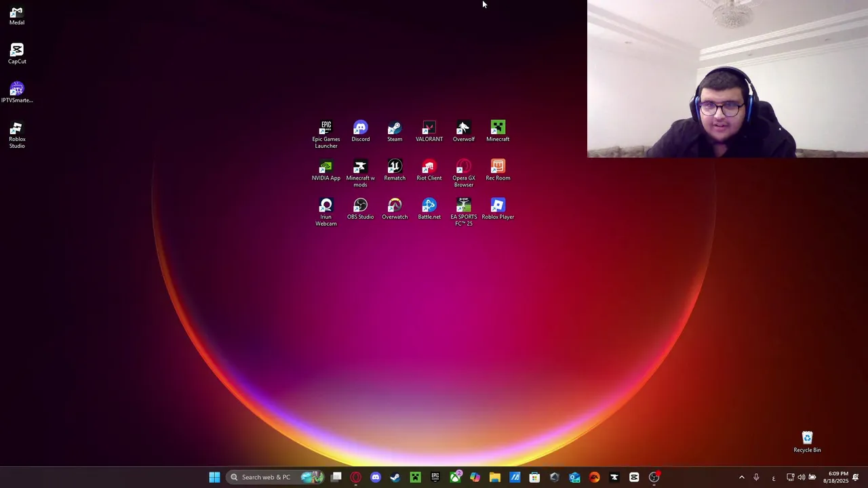Open Xbox app from the taskbar
Viewport: 868px width, 488px height.
[x=455, y=477]
